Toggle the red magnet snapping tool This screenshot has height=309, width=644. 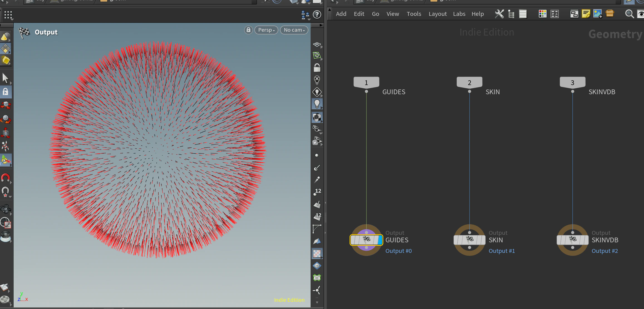[6, 178]
